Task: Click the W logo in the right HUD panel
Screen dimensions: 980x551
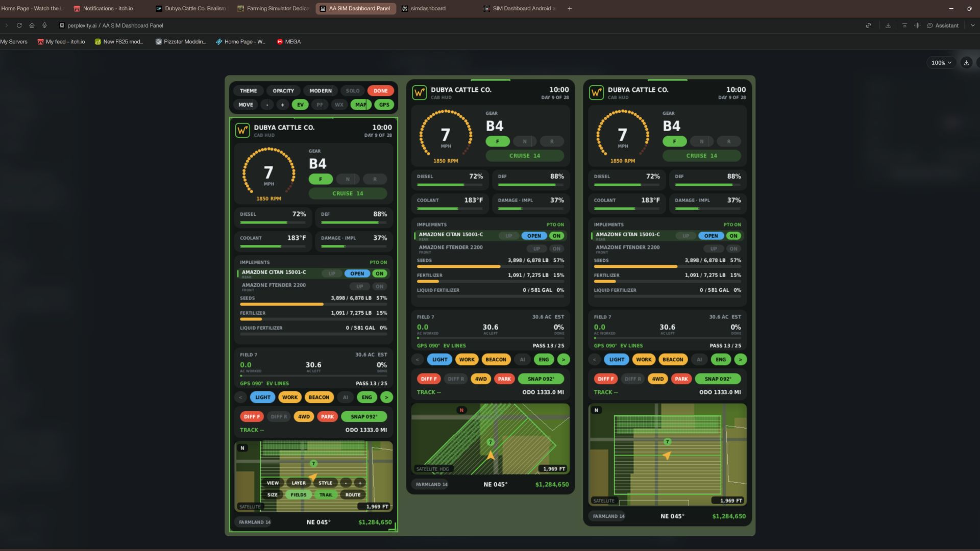Action: click(596, 93)
